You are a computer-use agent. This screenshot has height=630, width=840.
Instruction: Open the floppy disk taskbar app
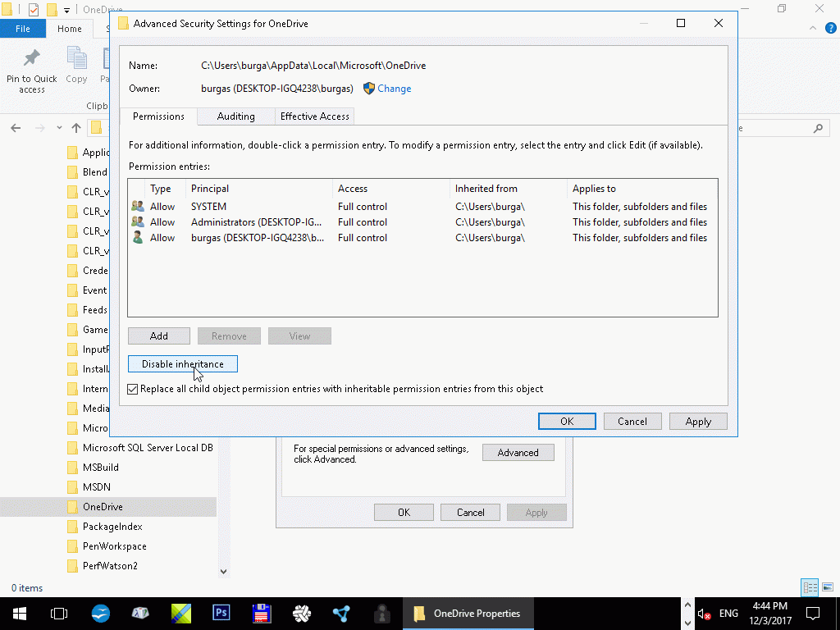pos(262,614)
